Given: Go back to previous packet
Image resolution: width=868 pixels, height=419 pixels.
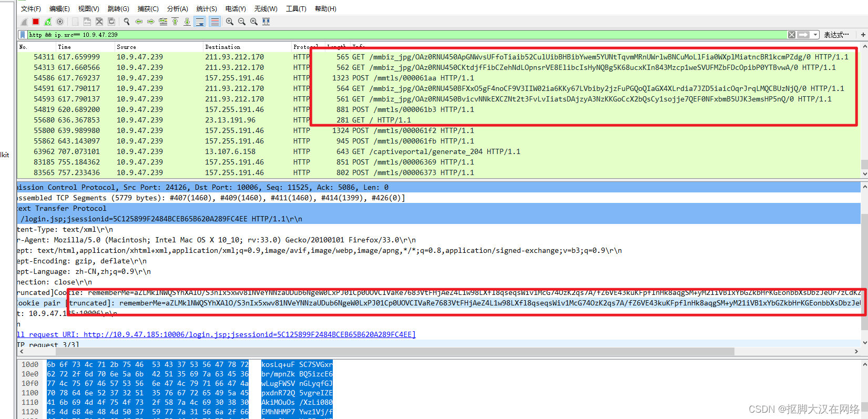Looking at the screenshot, I should 139,22.
